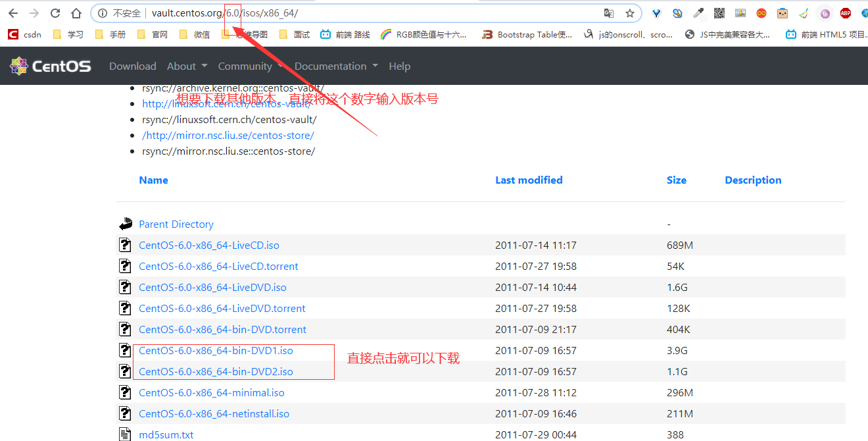868x441 pixels.
Task: Open the RGB颜色值 bookmark
Action: 423,34
